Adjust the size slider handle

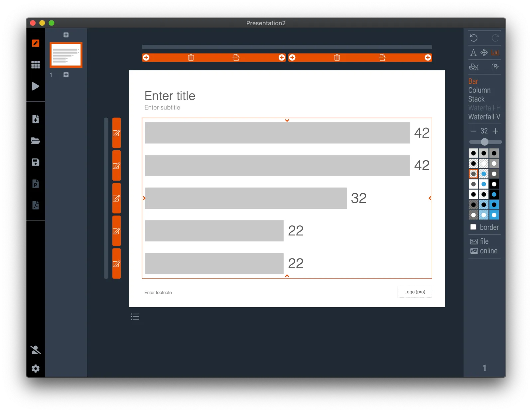tap(485, 142)
